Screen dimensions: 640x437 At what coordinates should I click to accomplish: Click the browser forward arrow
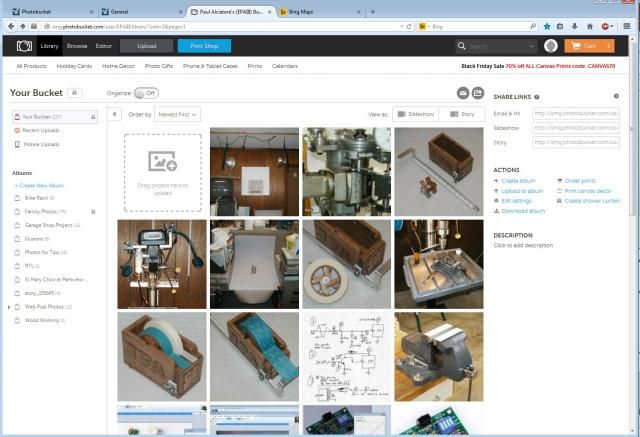23,26
